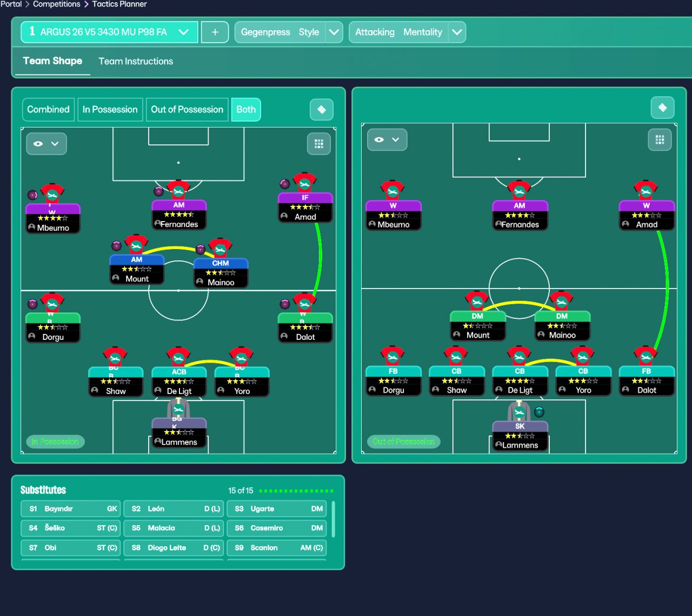Screen dimensions: 692x616
Task: Go to Portal in the breadcrumb
Action: 11,4
